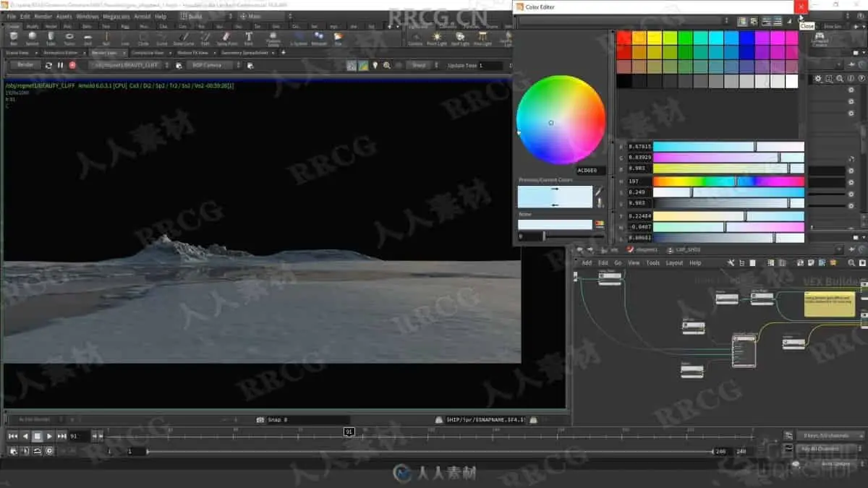Expand the Color Editor options arrow

(789, 21)
